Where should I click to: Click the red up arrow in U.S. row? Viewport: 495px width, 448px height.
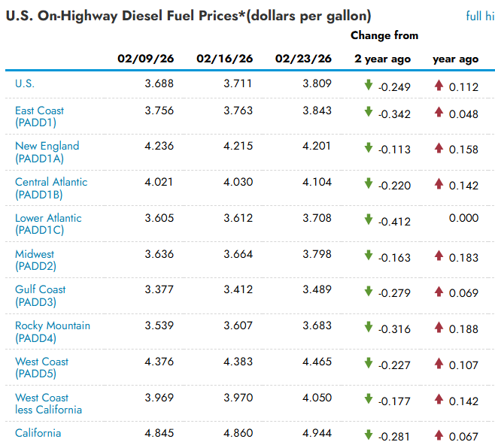coord(439,86)
